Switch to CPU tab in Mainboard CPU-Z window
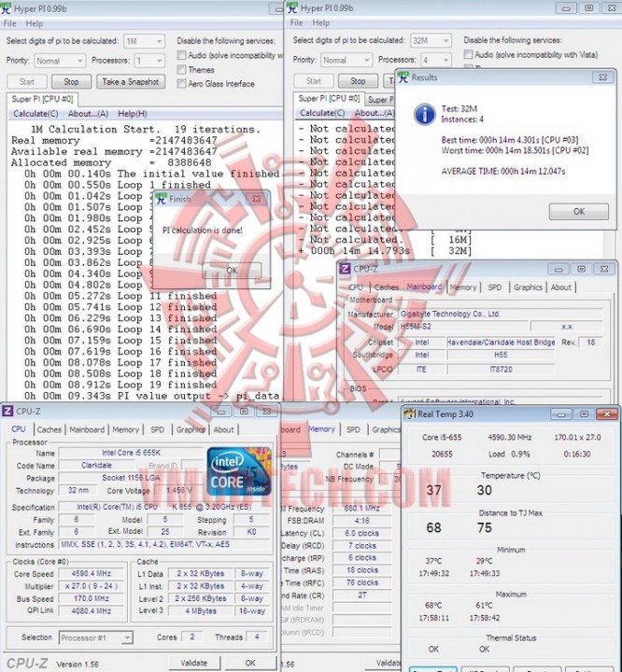 click(356, 287)
